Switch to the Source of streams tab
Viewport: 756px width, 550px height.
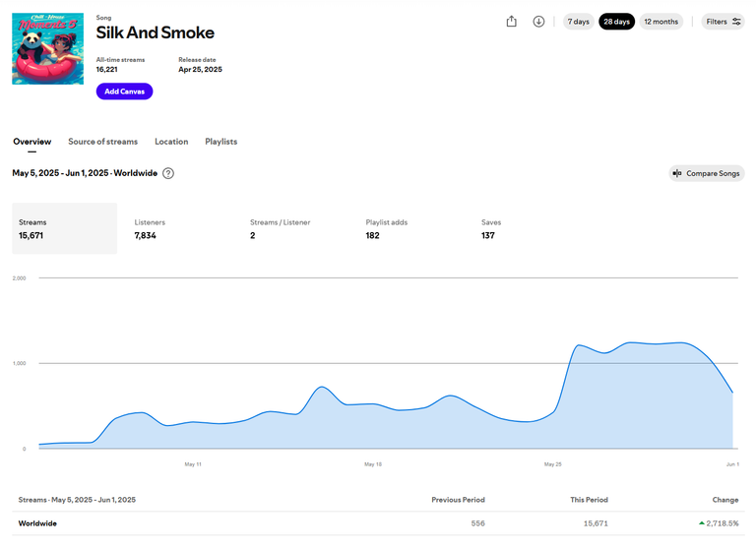point(102,142)
